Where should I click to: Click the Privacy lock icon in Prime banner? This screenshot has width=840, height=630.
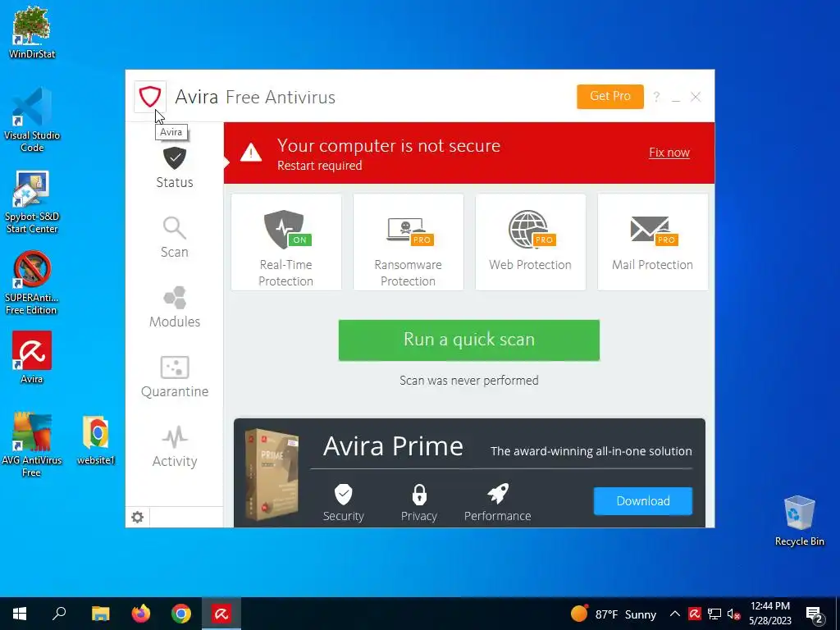tap(419, 495)
